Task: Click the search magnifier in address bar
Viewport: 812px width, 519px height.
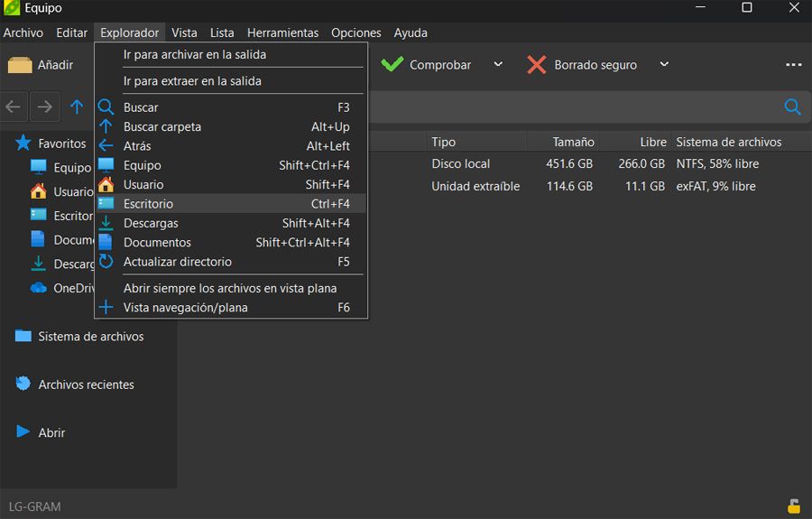Action: point(792,107)
